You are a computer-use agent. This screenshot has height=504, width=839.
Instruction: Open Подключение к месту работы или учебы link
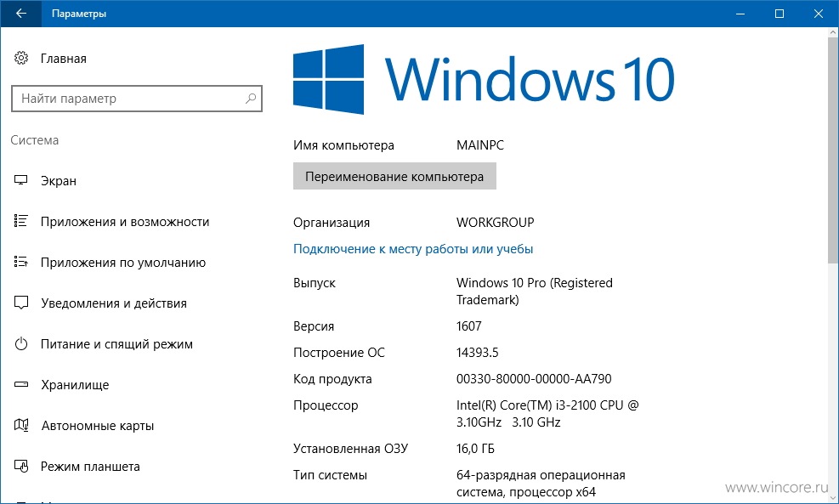[x=413, y=249]
